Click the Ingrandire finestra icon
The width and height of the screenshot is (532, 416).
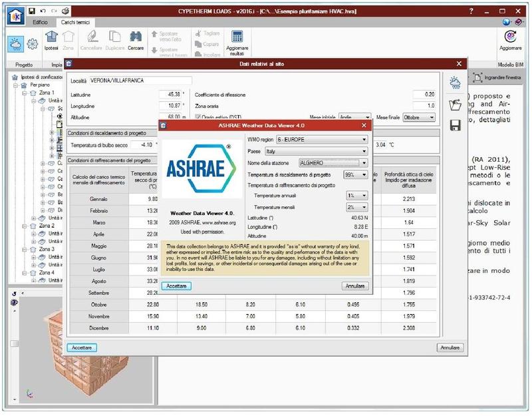tap(478, 77)
